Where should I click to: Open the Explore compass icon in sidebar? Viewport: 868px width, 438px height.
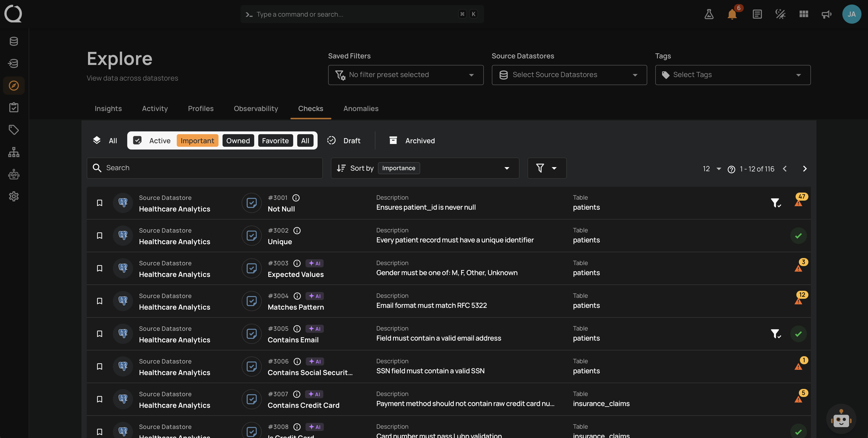point(14,86)
